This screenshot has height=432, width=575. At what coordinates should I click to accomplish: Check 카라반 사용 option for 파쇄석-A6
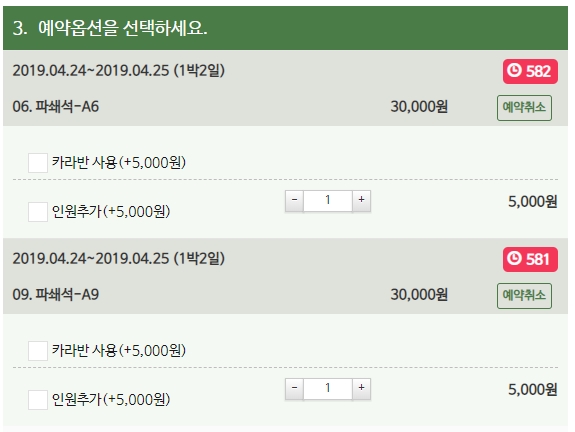pos(38,163)
